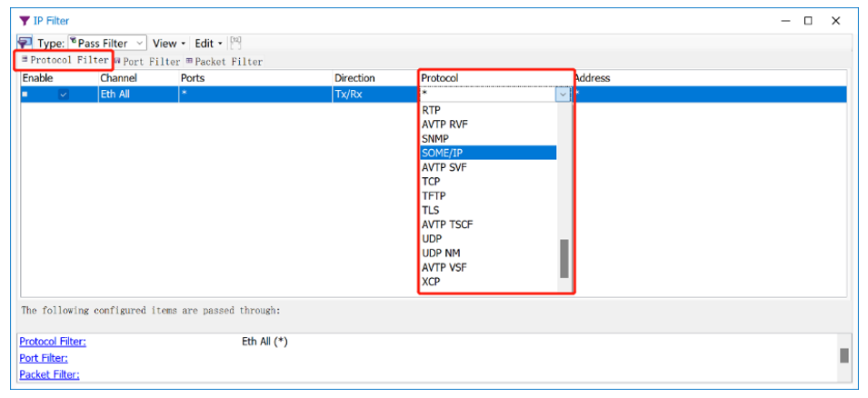868x398 pixels.
Task: Open the Edit menu
Action: pos(207,43)
